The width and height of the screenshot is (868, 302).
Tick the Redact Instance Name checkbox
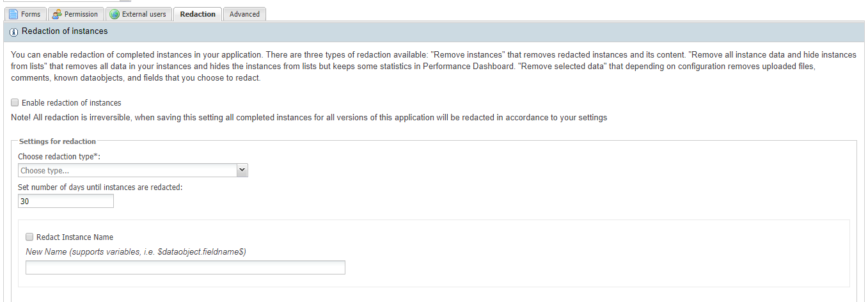point(29,237)
